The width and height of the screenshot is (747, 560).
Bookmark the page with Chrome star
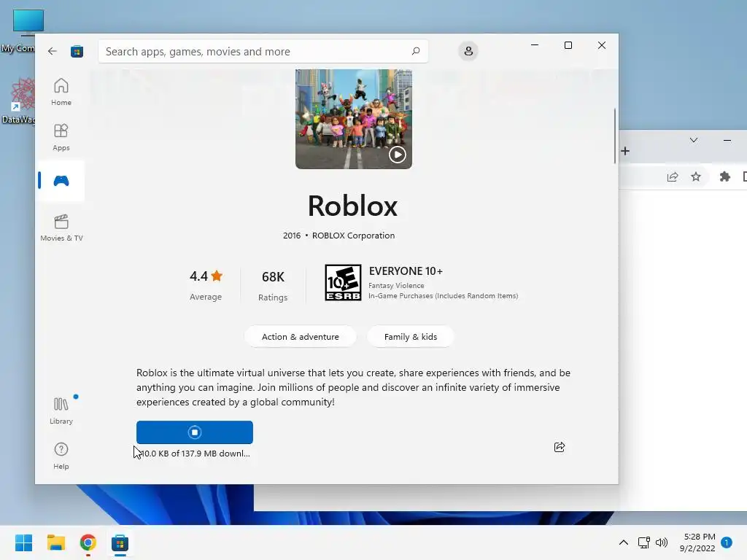696,177
